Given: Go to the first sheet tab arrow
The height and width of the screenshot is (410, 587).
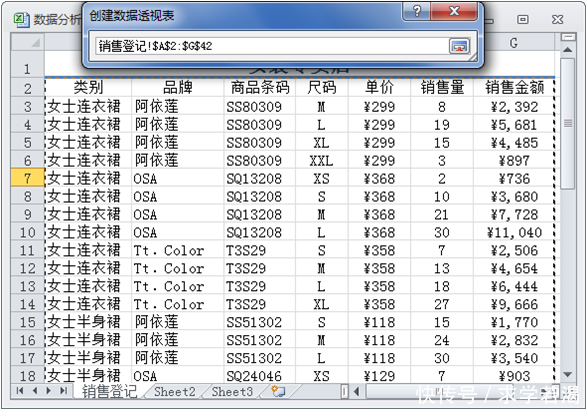Looking at the screenshot, I should pyautogui.click(x=20, y=391).
